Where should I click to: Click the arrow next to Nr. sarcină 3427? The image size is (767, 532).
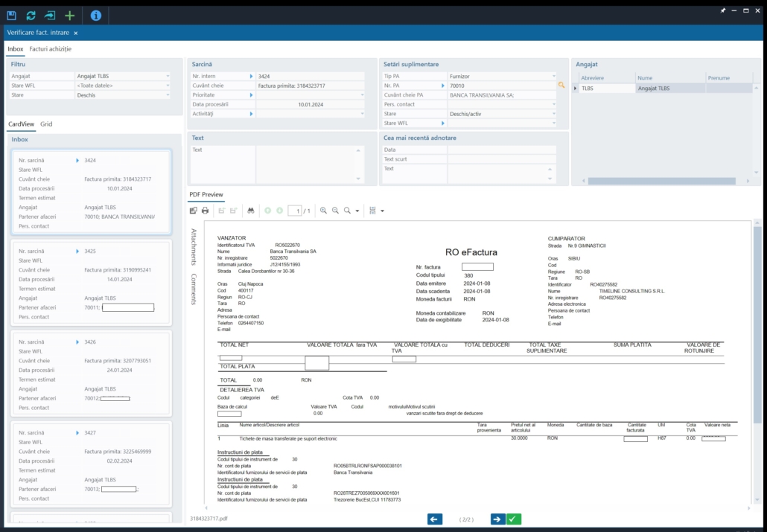coord(77,433)
